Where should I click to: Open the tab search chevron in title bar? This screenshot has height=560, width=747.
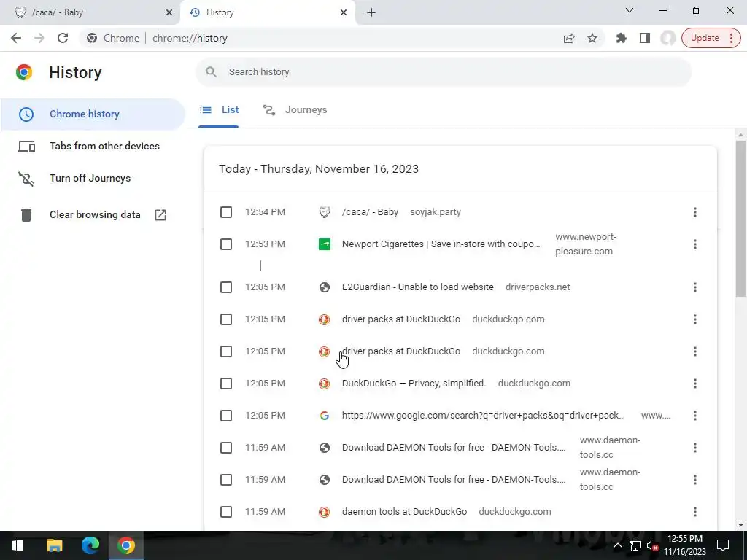click(630, 10)
